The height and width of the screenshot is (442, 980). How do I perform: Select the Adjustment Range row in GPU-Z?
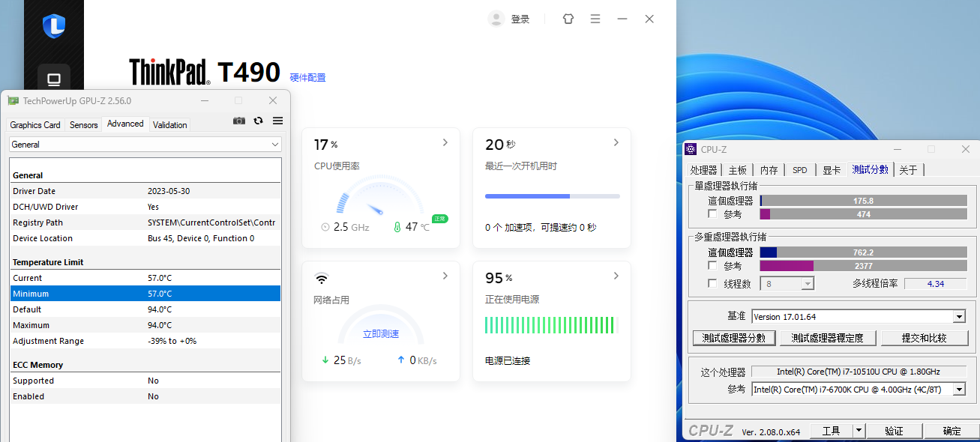tap(145, 341)
